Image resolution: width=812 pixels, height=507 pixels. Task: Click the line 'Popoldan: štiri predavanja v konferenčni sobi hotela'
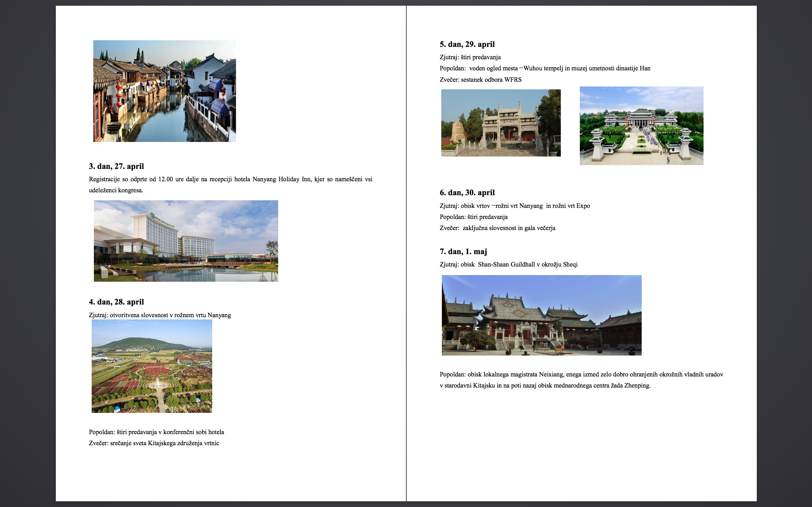156,432
